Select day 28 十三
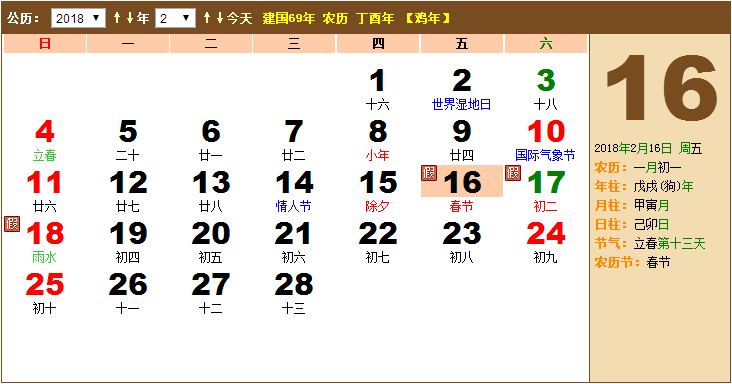The height and width of the screenshot is (384, 732). [x=294, y=293]
